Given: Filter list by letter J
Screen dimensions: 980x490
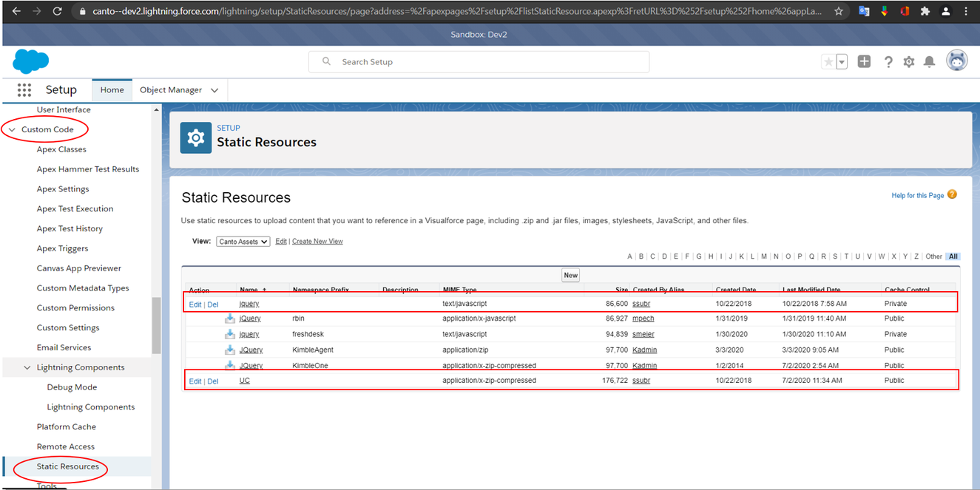Looking at the screenshot, I should pyautogui.click(x=730, y=256).
